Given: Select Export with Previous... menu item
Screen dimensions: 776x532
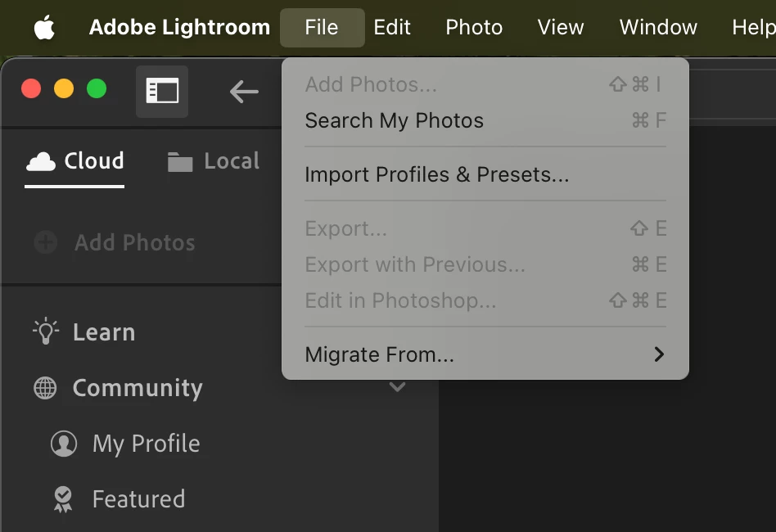Looking at the screenshot, I should 485,264.
